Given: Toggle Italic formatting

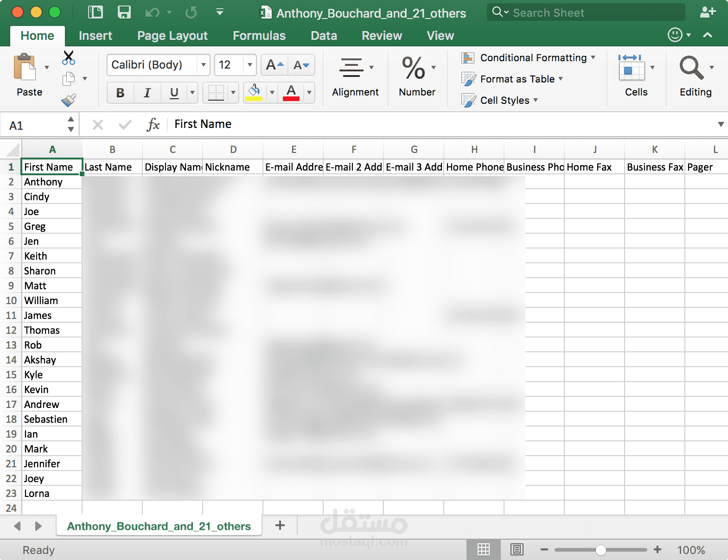Looking at the screenshot, I should point(147,93).
